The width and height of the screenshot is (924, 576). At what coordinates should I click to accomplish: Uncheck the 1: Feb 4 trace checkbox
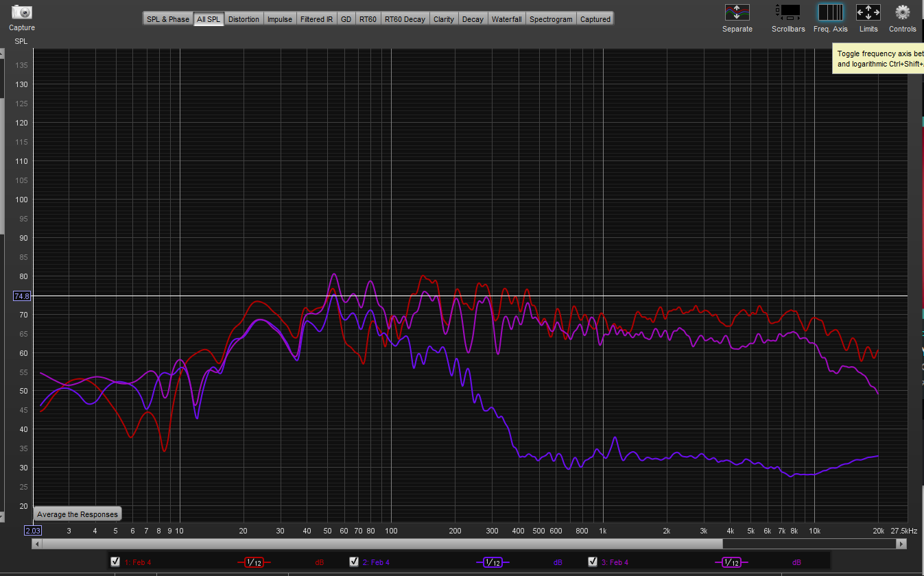[x=115, y=562]
